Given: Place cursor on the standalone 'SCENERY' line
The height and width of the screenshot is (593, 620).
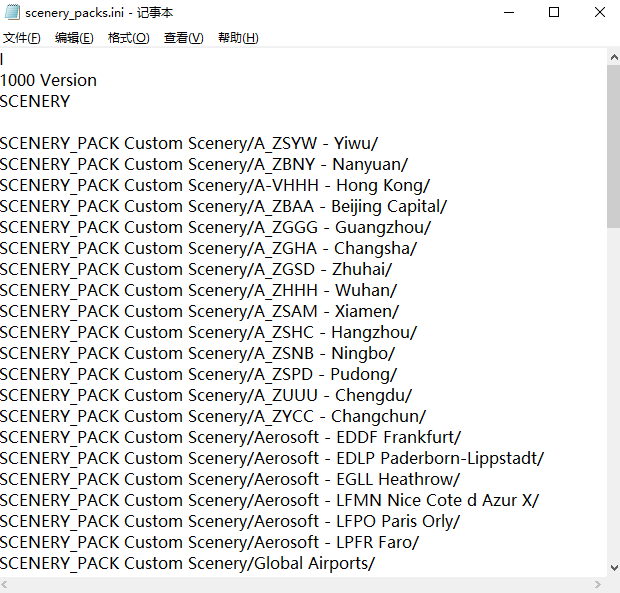Looking at the screenshot, I should (x=35, y=101).
